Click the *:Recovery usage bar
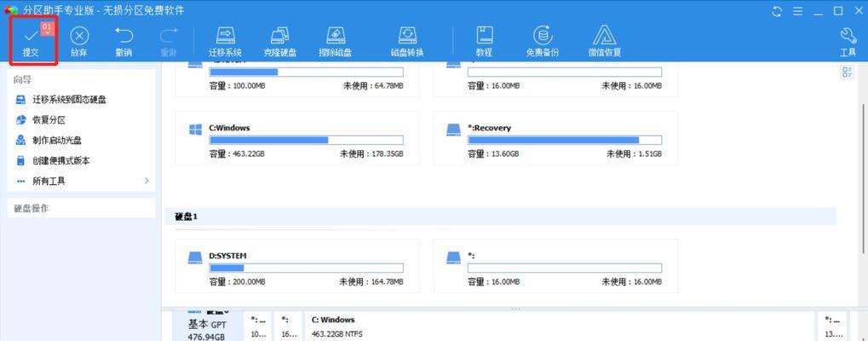The image size is (868, 341). (565, 140)
